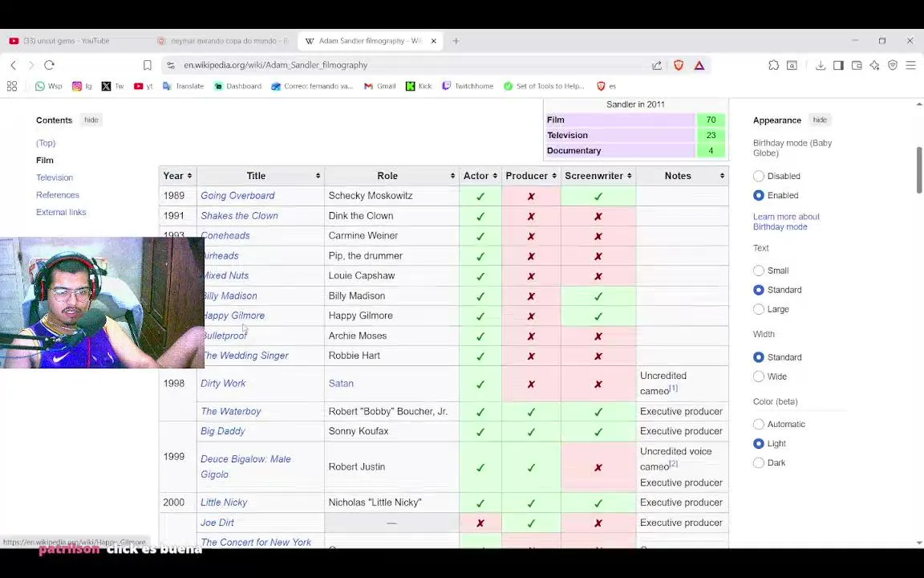The image size is (924, 578).
Task: Open the Wsp WhatsApp bookmark
Action: (48, 86)
